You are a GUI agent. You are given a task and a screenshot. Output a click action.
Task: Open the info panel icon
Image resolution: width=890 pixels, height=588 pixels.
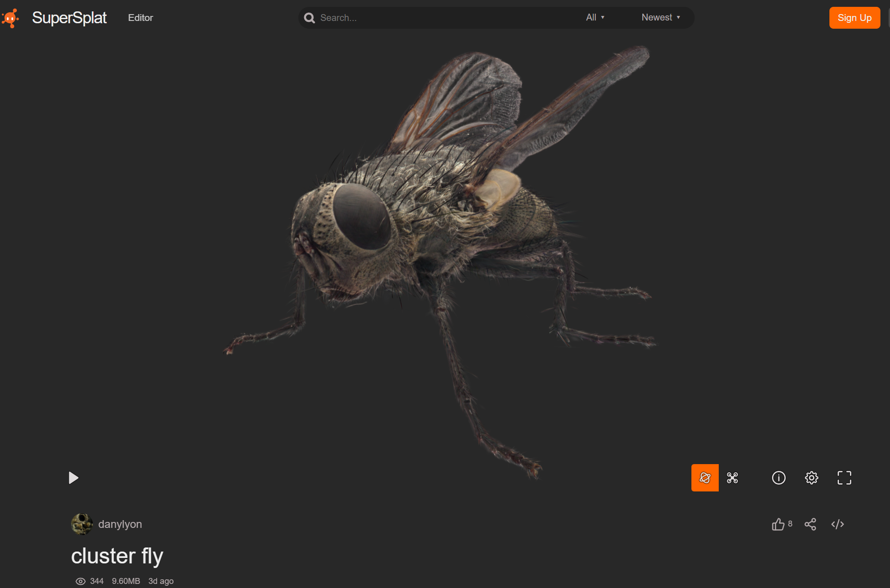pos(779,478)
